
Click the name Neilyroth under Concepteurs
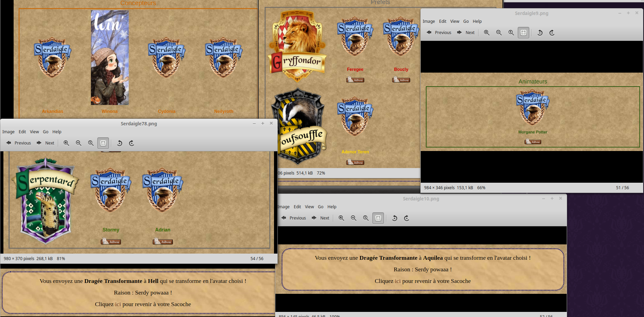(224, 111)
